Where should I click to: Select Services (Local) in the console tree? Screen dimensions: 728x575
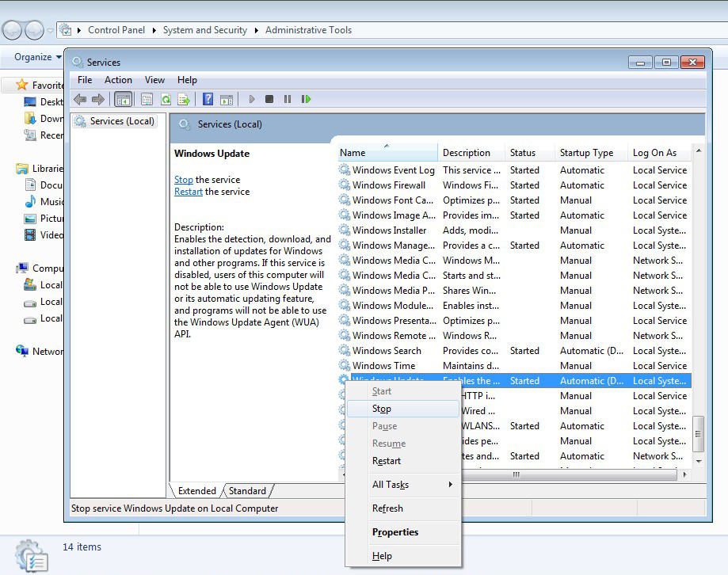click(x=115, y=121)
